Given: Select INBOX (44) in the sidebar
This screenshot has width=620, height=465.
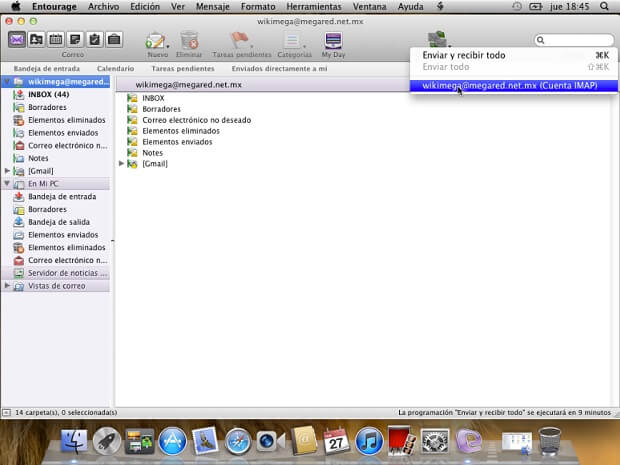Looking at the screenshot, I should [x=55, y=95].
